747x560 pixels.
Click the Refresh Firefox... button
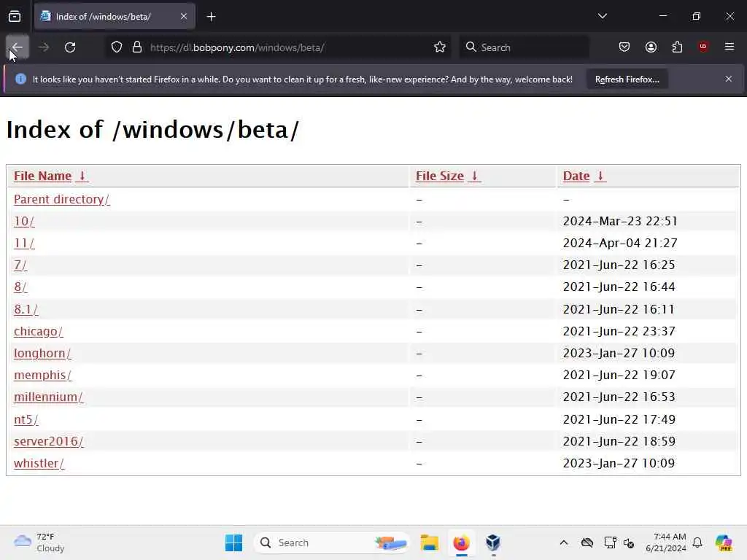(627, 79)
